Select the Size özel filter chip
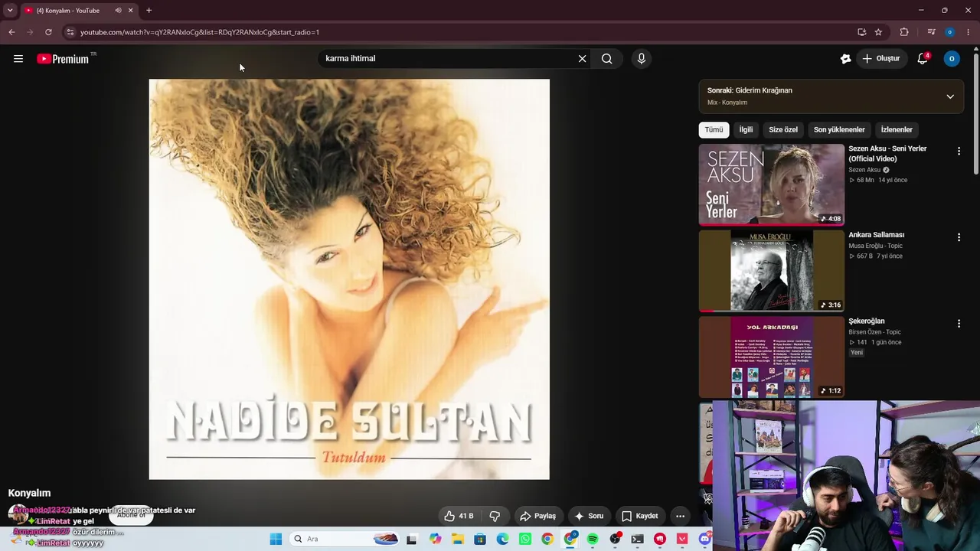980x551 pixels. coord(783,129)
